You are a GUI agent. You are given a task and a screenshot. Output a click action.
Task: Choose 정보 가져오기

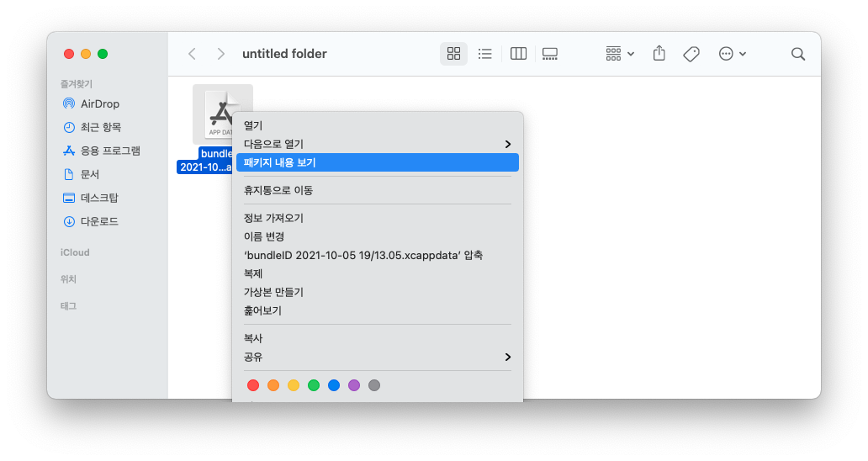click(378, 218)
